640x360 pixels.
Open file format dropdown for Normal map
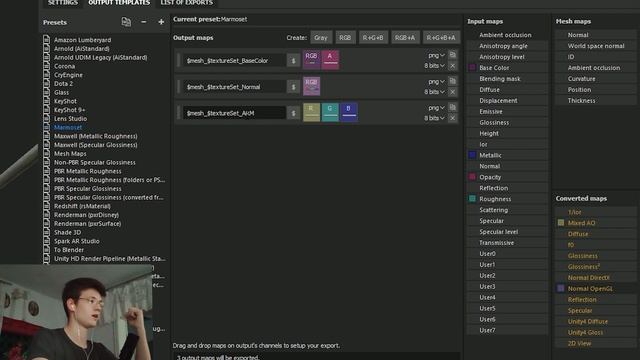[436, 81]
